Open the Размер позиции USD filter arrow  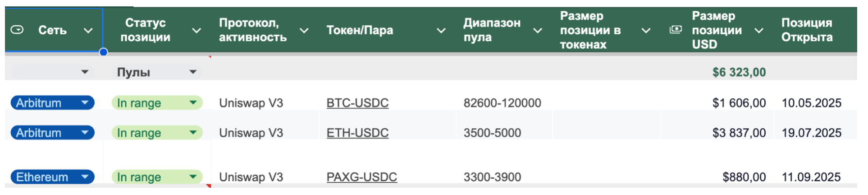pos(759,31)
